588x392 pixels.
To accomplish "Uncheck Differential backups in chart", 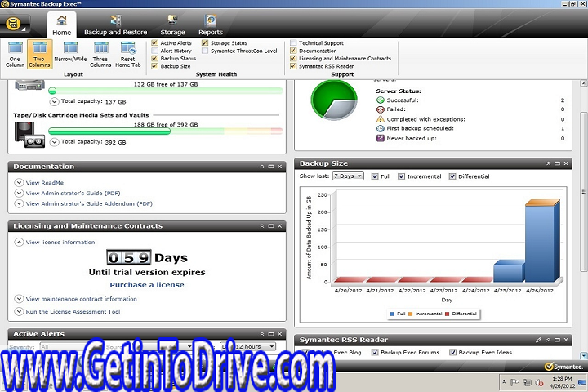I will coord(452,176).
